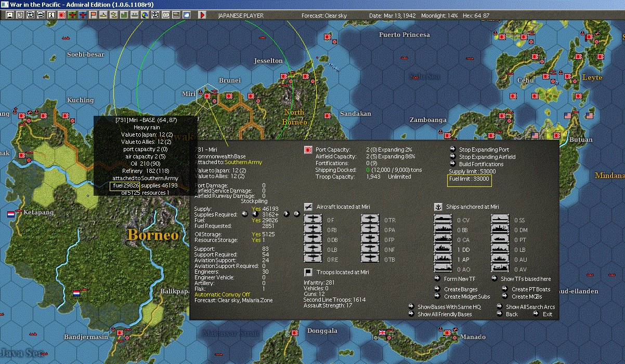This screenshot has width=625, height=364.
Task: Click the recon (RE) aircraft icon
Action: point(314,259)
